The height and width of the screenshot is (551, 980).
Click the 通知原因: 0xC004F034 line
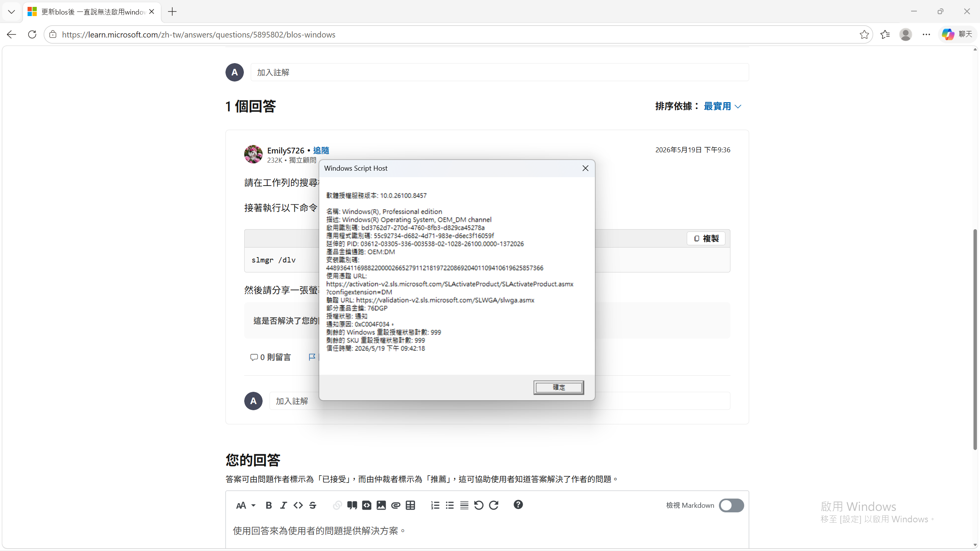(x=360, y=324)
